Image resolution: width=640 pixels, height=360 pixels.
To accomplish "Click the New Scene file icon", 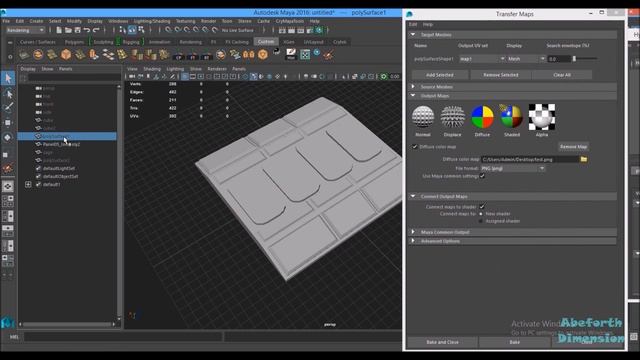I will 59,30.
